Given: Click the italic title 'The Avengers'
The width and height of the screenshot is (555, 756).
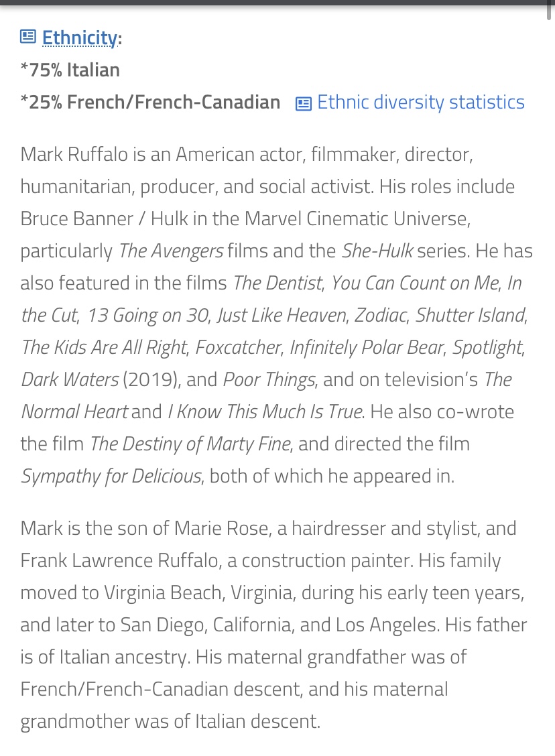Looking at the screenshot, I should [171, 251].
